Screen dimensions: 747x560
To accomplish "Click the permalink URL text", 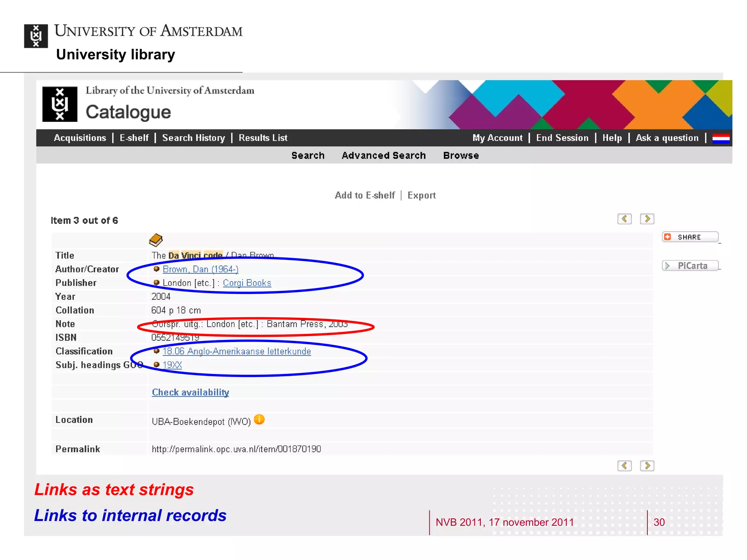I will pos(236,449).
